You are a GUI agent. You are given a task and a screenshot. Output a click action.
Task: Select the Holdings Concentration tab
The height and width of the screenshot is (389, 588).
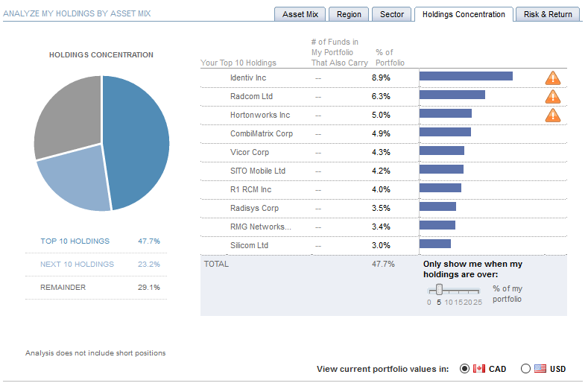click(x=464, y=14)
